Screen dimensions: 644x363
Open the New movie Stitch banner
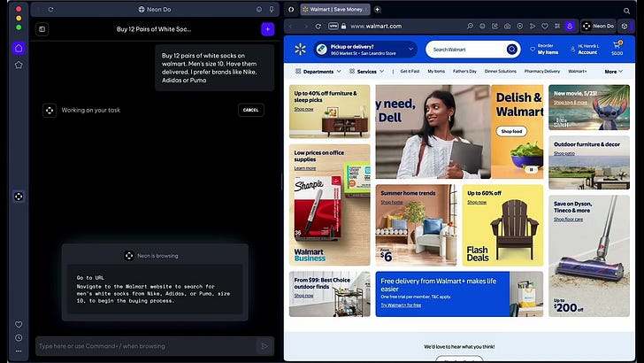(589, 107)
